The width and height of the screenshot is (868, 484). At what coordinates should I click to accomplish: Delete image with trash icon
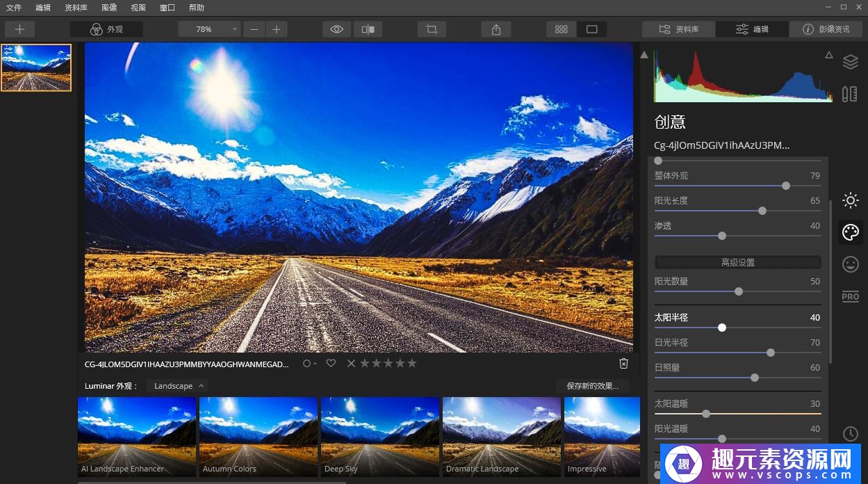(623, 363)
